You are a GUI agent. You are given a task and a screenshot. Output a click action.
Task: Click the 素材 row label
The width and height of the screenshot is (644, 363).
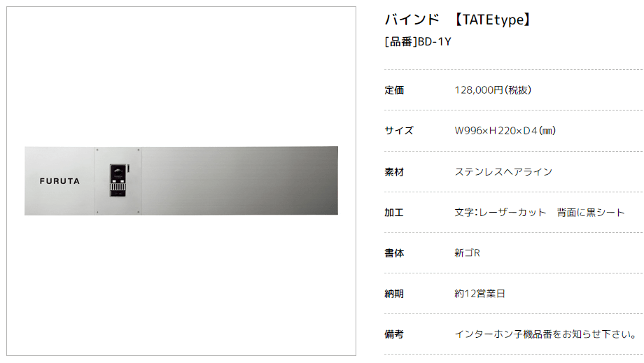click(x=394, y=171)
